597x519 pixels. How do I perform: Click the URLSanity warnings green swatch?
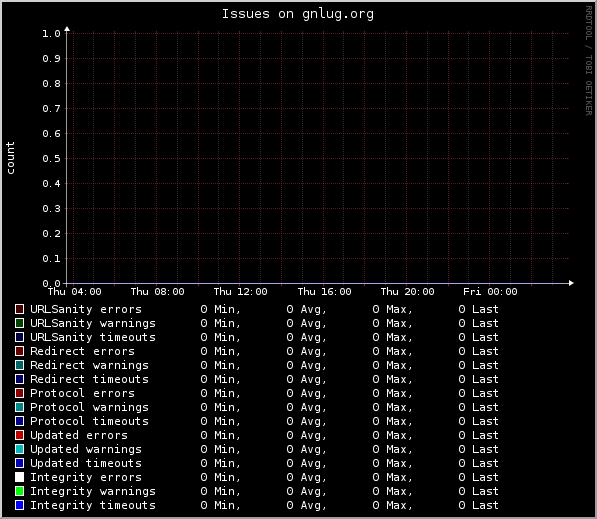(x=19, y=323)
